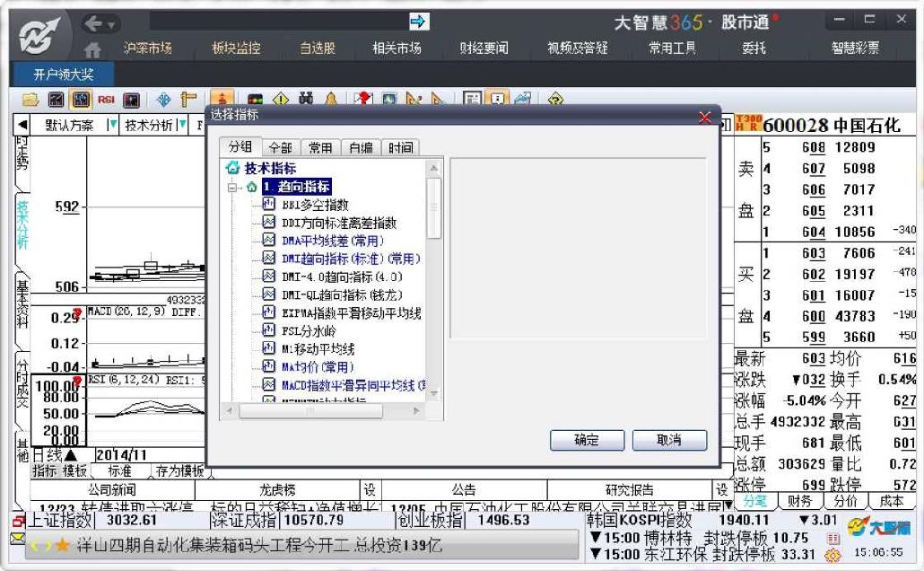This screenshot has height=571, width=924.
Task: Click the left triangle beside 默认方案
Action: tap(22, 125)
